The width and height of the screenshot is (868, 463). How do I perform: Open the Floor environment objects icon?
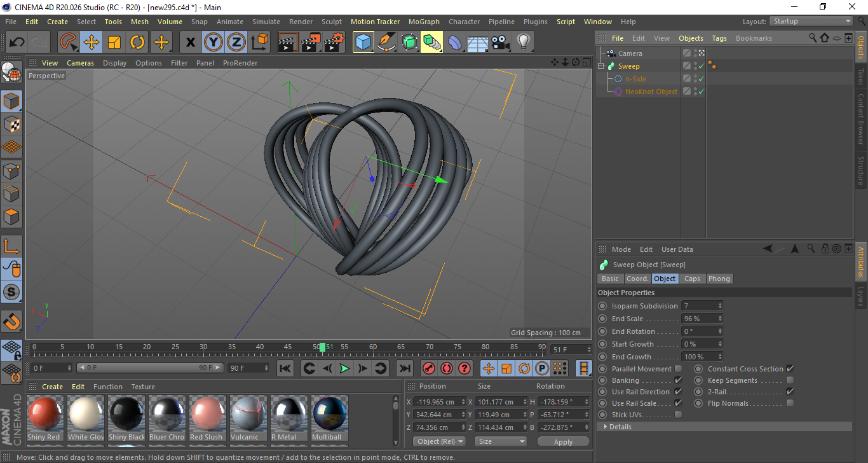tap(477, 43)
